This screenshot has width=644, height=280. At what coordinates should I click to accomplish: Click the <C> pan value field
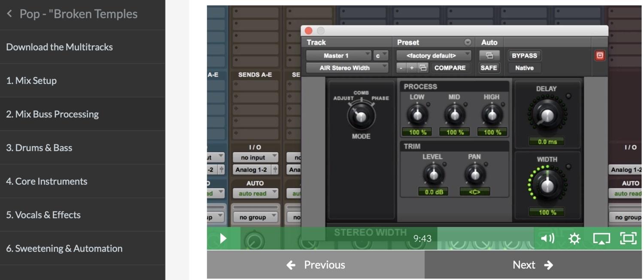coord(474,192)
